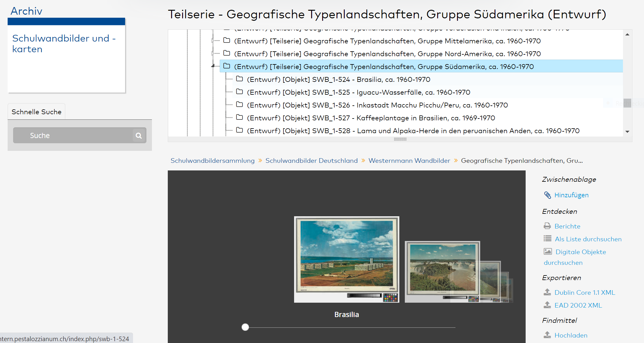644x343 pixels.
Task: Open Schulwandbilder und -karten link
Action: [x=64, y=44]
